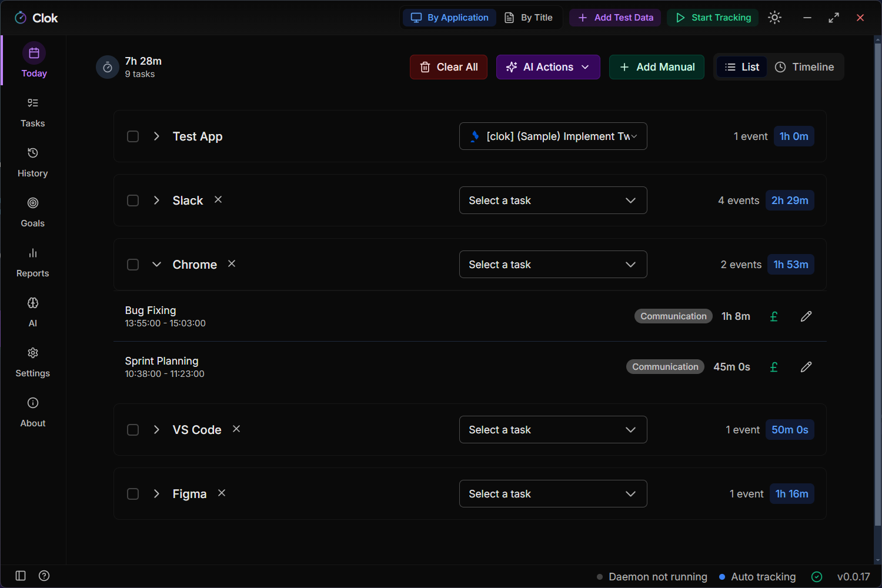Screen dimensions: 882x588
Task: Open Slack's Select a task dropdown
Action: point(553,201)
